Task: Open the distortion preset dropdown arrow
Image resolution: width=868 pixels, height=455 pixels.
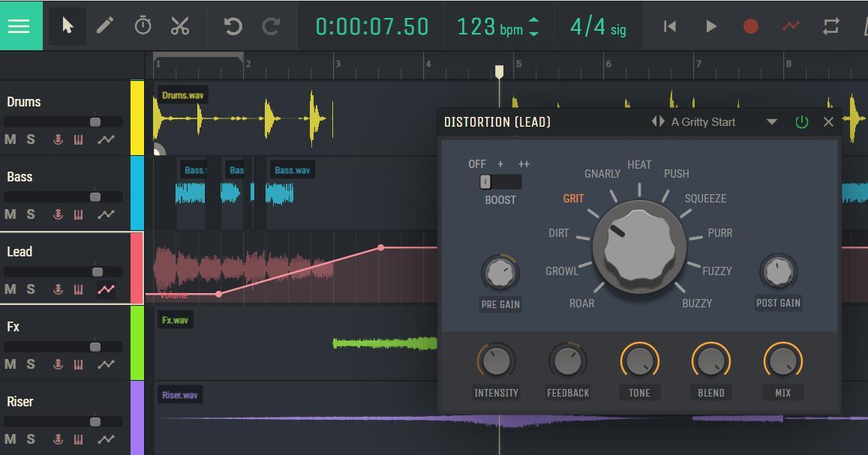Action: click(x=771, y=121)
